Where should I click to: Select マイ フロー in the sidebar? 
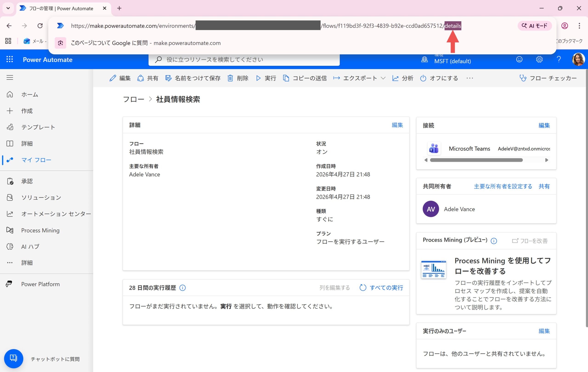(36, 160)
